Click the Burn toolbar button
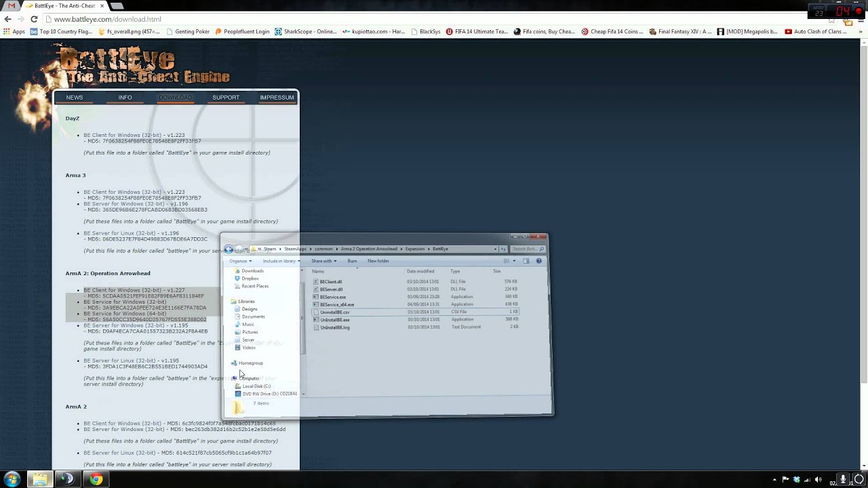The width and height of the screenshot is (868, 488). [x=352, y=261]
